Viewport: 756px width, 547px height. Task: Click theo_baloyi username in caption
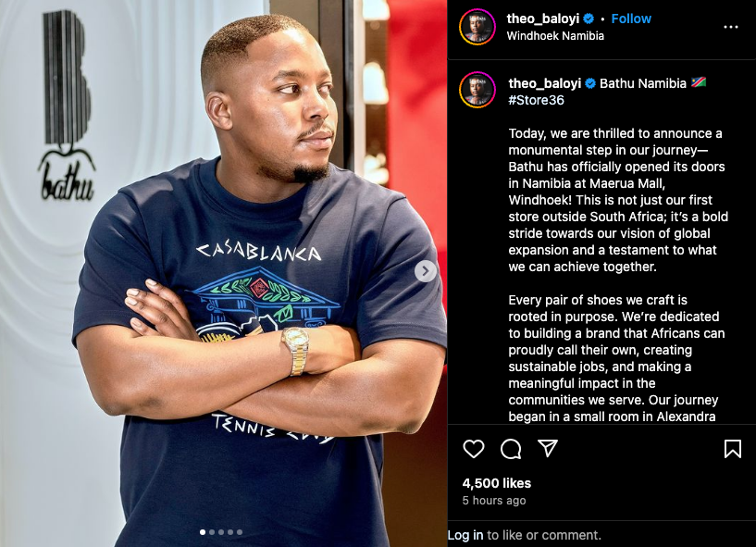point(545,83)
